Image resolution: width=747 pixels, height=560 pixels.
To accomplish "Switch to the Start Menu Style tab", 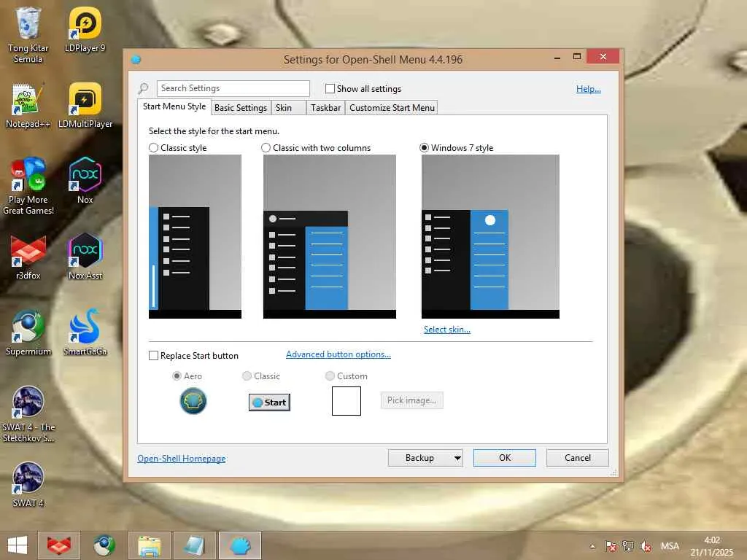I will coord(174,106).
